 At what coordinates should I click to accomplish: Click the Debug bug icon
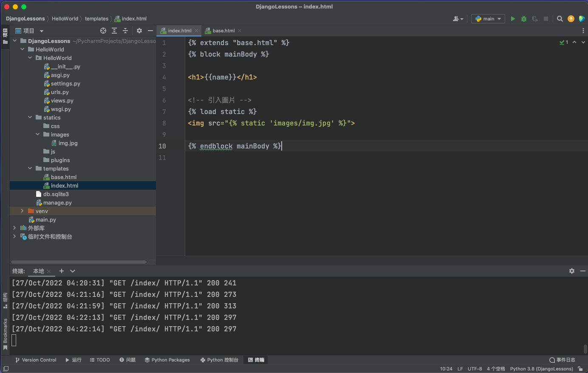click(x=524, y=19)
